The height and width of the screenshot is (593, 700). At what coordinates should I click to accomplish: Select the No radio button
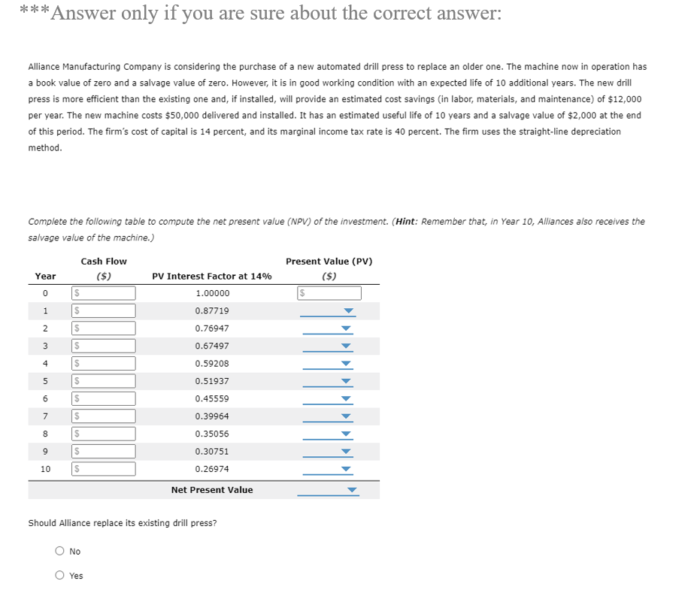59,551
